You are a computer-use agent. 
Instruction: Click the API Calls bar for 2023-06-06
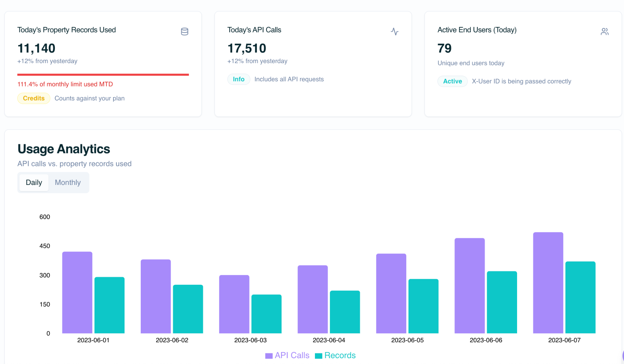[470, 286]
